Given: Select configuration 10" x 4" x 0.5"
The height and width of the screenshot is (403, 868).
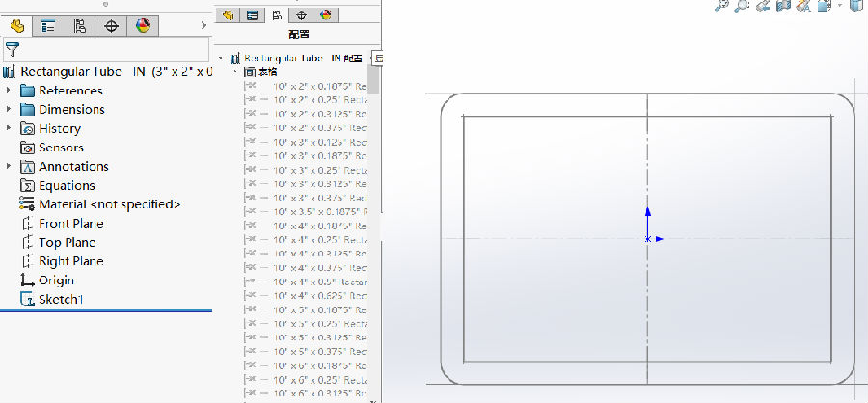Looking at the screenshot, I should pyautogui.click(x=306, y=282).
